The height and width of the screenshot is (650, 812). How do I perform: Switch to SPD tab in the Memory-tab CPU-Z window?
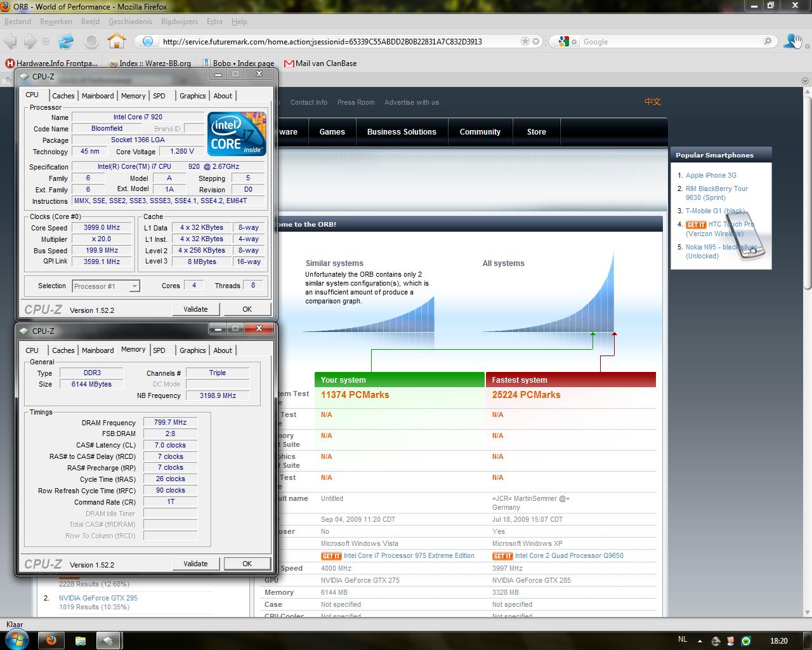[159, 350]
